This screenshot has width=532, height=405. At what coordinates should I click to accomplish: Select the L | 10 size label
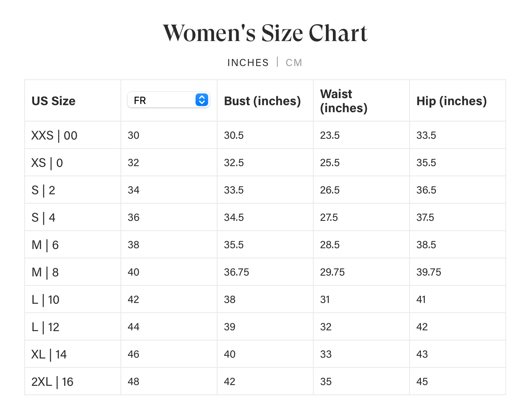click(x=45, y=300)
